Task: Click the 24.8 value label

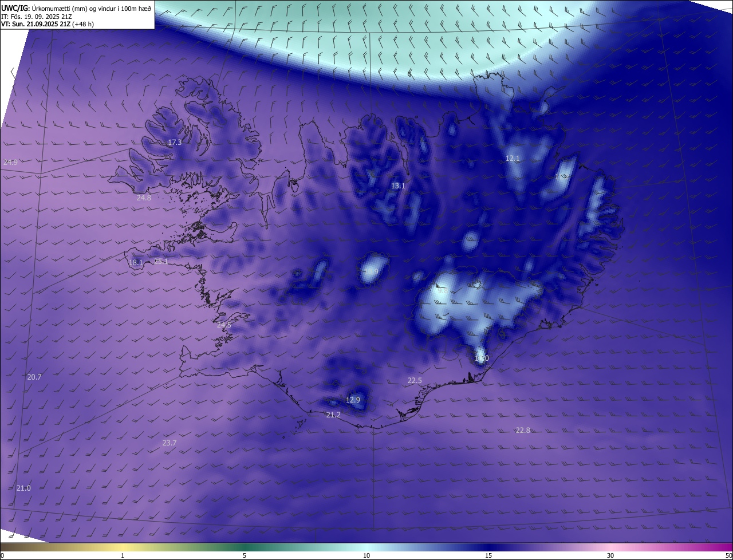Action: [x=144, y=198]
